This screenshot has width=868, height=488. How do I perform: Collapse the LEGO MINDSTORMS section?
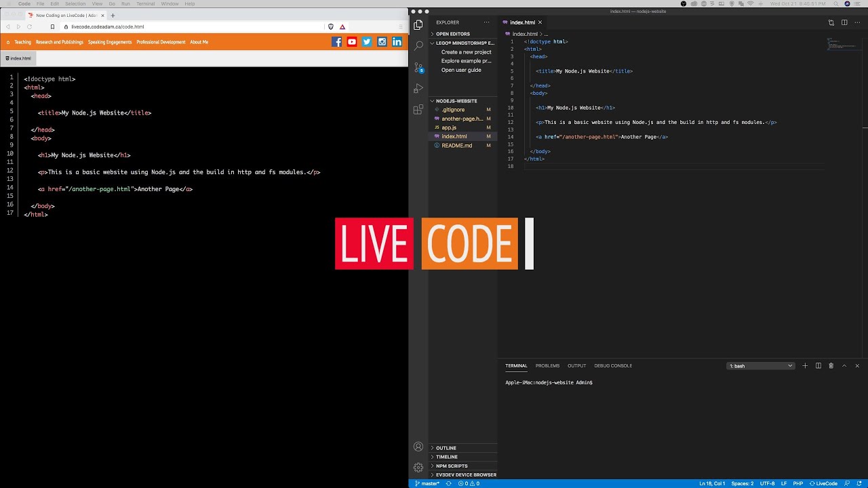click(x=462, y=43)
